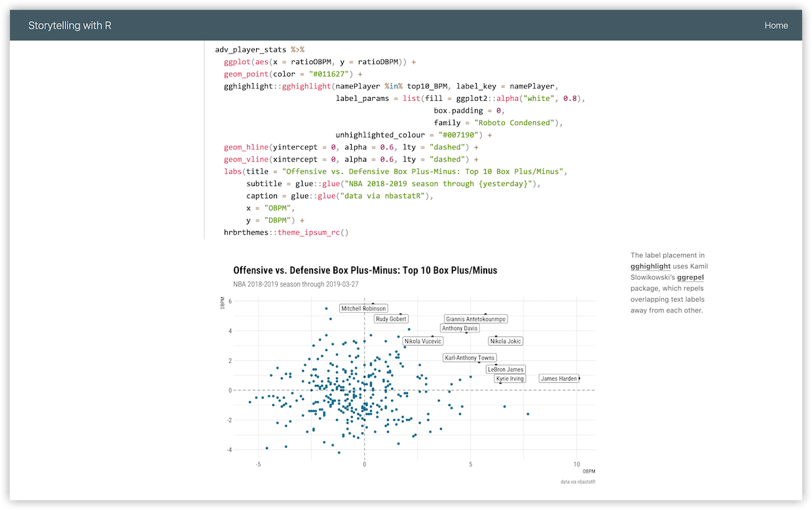Click the Rudy Gobert label
The image size is (812, 510).
390,319
